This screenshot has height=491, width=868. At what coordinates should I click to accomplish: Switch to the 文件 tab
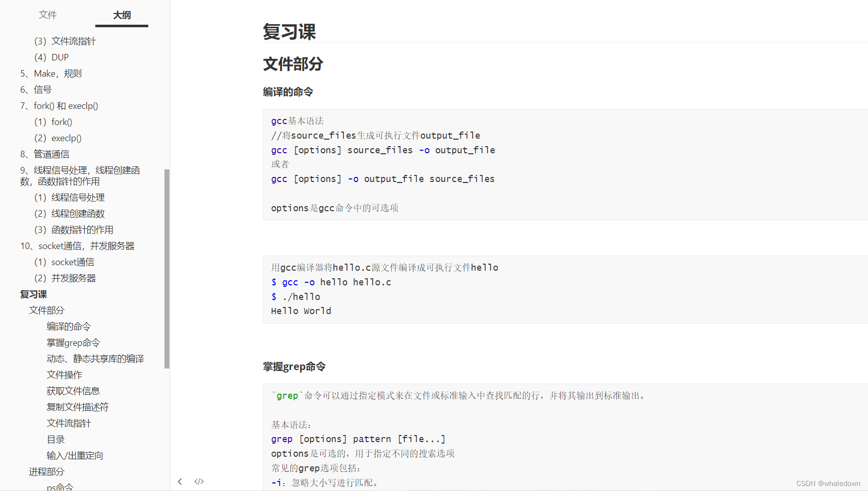pos(48,15)
